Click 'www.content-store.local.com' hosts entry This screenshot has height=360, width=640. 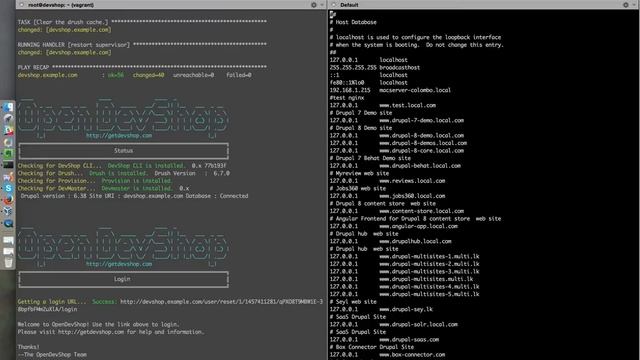tap(421, 211)
